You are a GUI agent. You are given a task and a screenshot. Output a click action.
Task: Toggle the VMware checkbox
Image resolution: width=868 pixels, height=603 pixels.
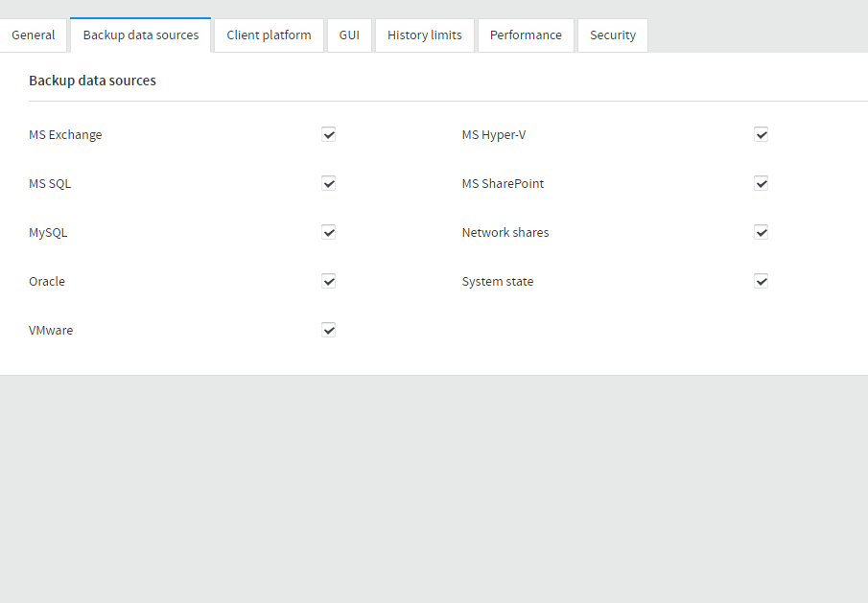pyautogui.click(x=329, y=331)
